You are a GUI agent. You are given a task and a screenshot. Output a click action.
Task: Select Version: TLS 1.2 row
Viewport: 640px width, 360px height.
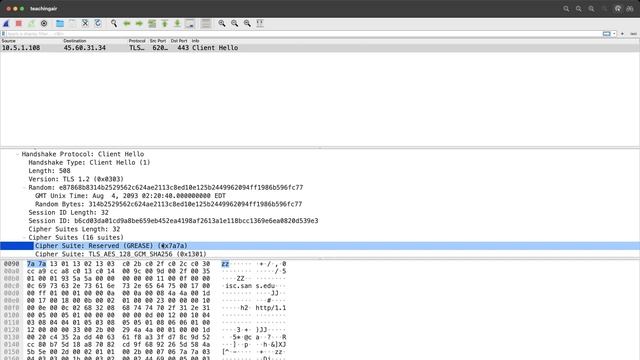tap(320, 179)
